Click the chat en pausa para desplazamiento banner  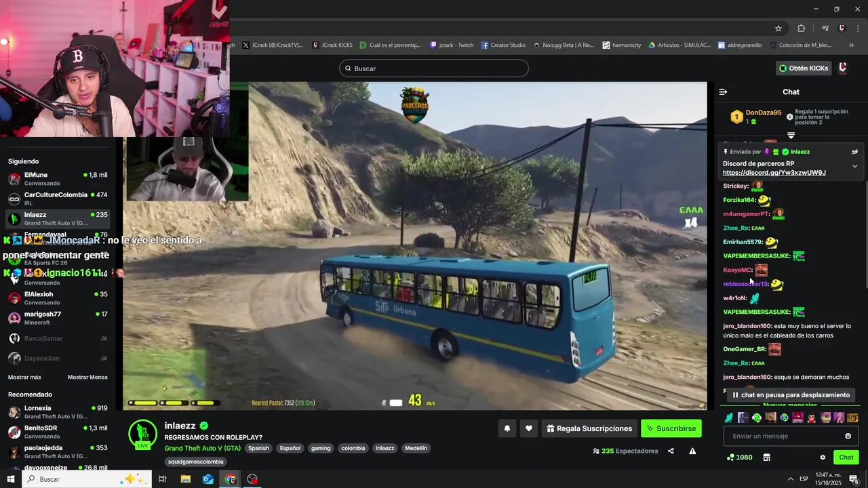[x=791, y=395]
